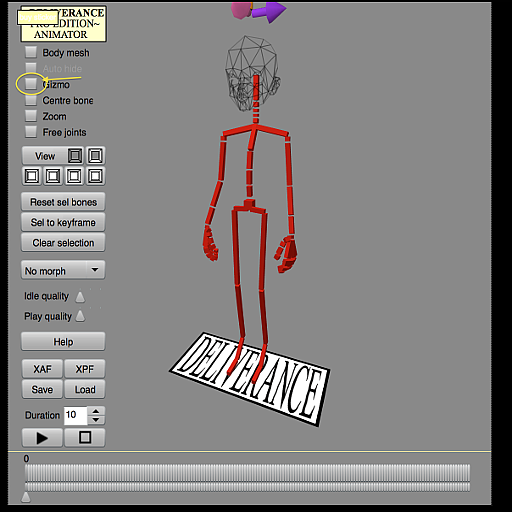The height and width of the screenshot is (512, 512).
Task: Enable the Free joints checkbox
Action: click(31, 132)
